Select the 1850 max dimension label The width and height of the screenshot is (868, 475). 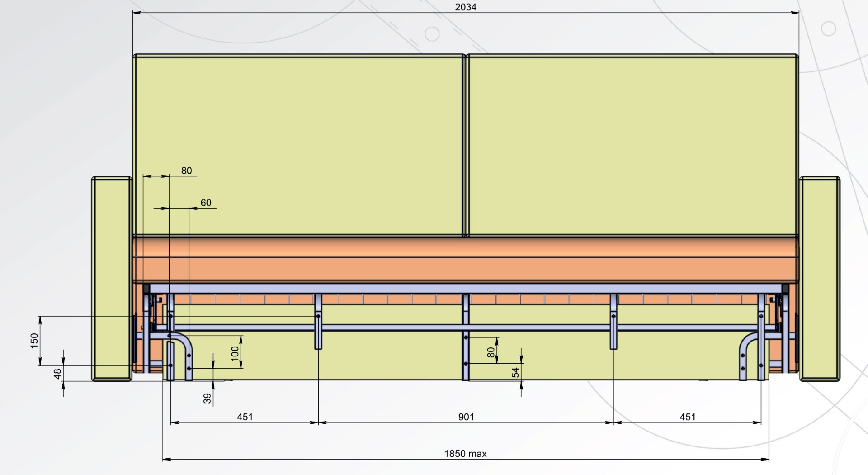[465, 454]
